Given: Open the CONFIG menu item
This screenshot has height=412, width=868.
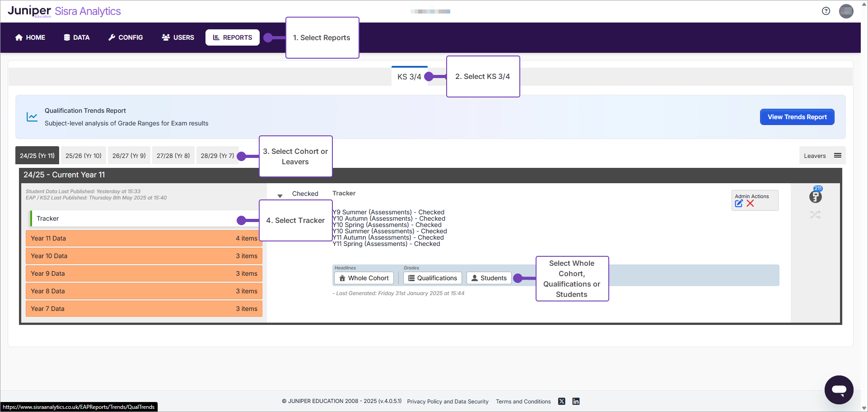Looking at the screenshot, I should point(126,37).
